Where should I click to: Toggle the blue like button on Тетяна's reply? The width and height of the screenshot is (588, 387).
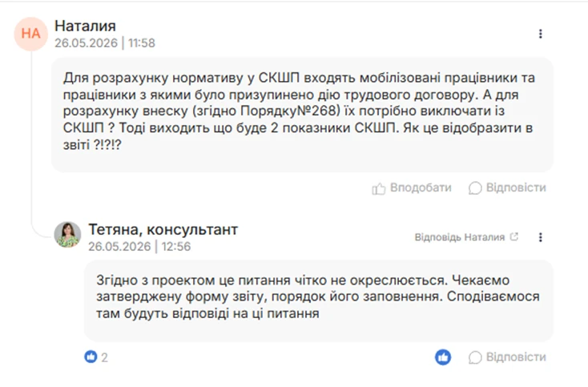(x=443, y=357)
